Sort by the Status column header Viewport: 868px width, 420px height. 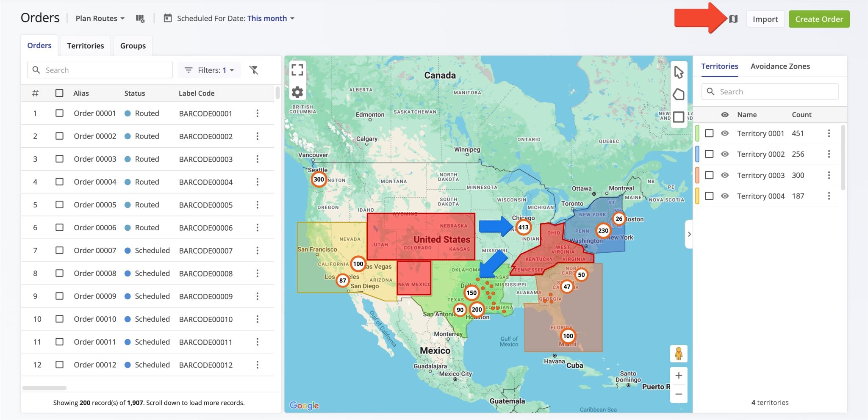click(135, 93)
